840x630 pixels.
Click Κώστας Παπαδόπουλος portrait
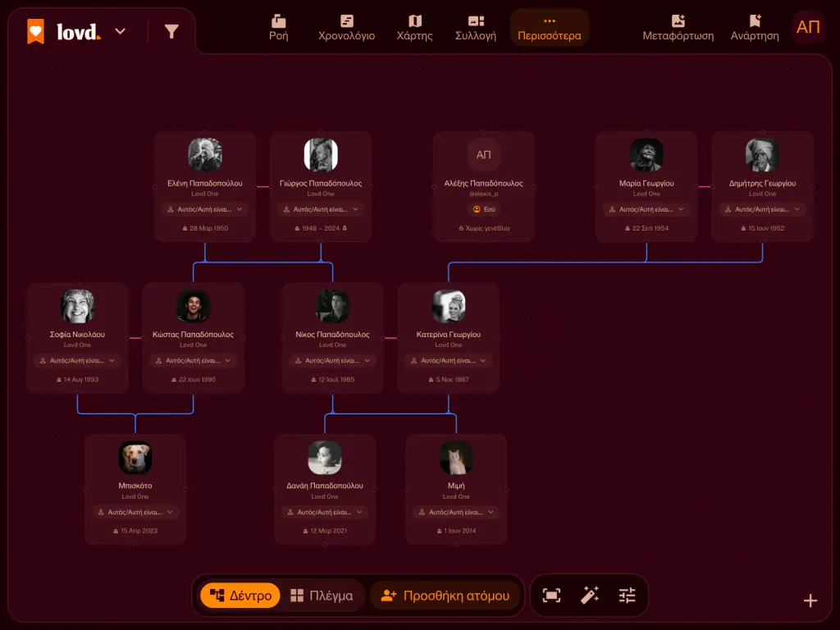click(193, 306)
